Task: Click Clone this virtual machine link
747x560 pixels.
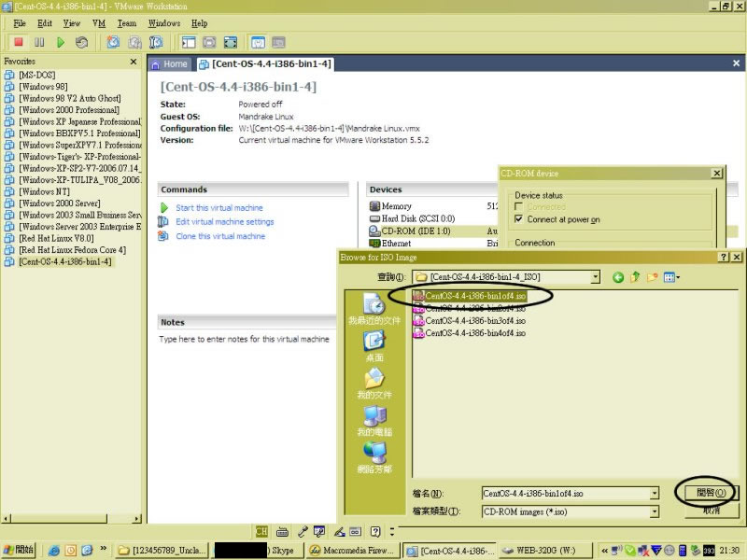Action: point(220,236)
